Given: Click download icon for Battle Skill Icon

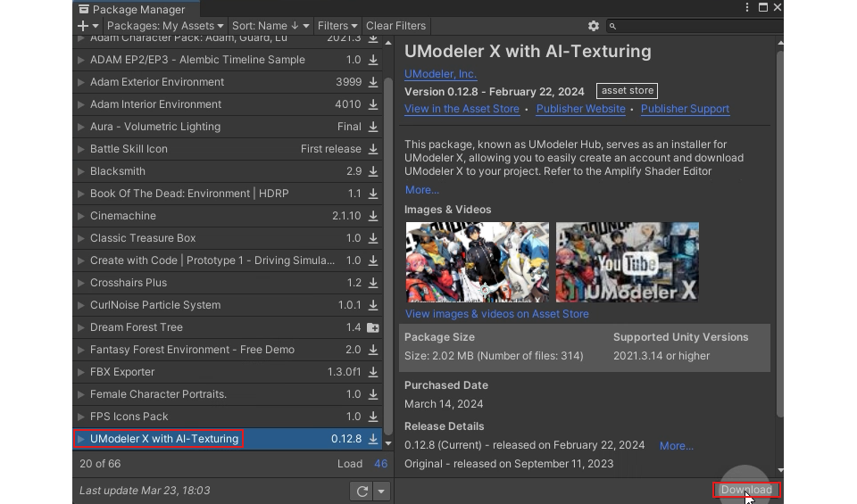Looking at the screenshot, I should pos(373,149).
